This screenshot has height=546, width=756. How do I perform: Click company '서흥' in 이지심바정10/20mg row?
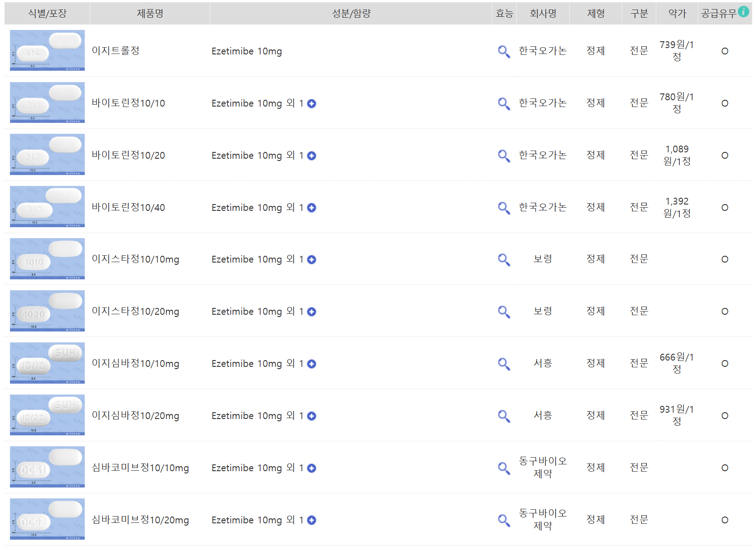click(x=543, y=415)
